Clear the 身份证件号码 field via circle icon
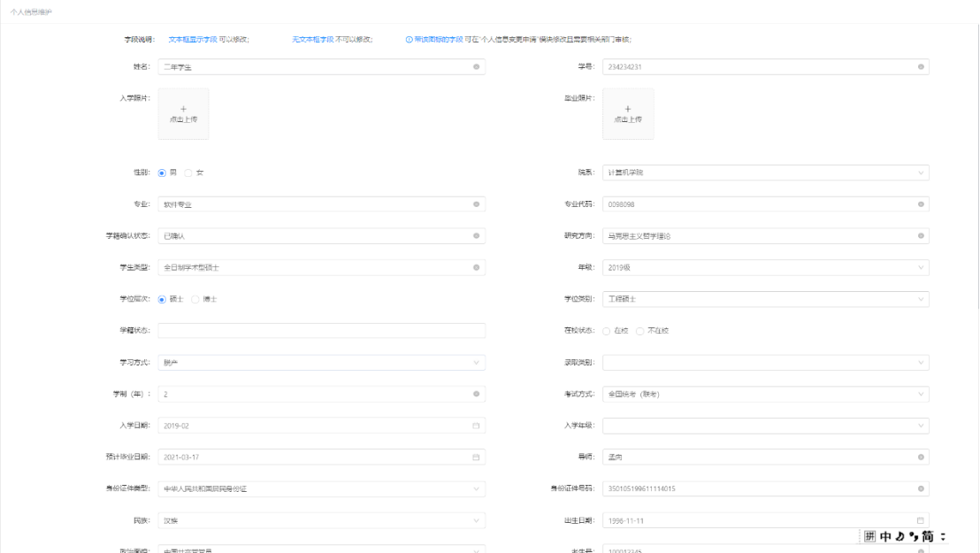This screenshot has width=980, height=553. [921, 488]
